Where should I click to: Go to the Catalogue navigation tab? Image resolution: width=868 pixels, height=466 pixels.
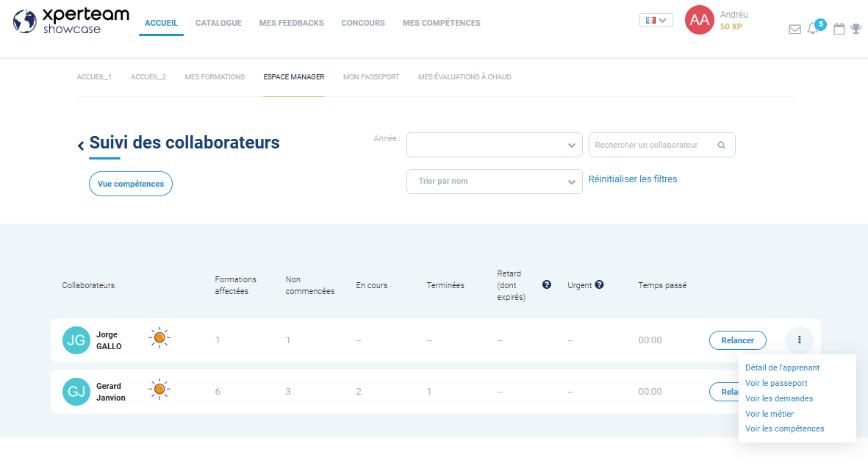pyautogui.click(x=218, y=24)
